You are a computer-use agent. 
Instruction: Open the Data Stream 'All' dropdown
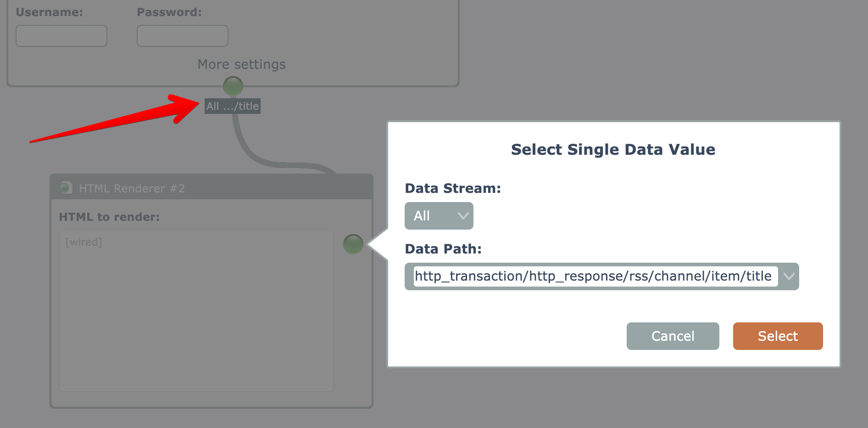click(439, 216)
